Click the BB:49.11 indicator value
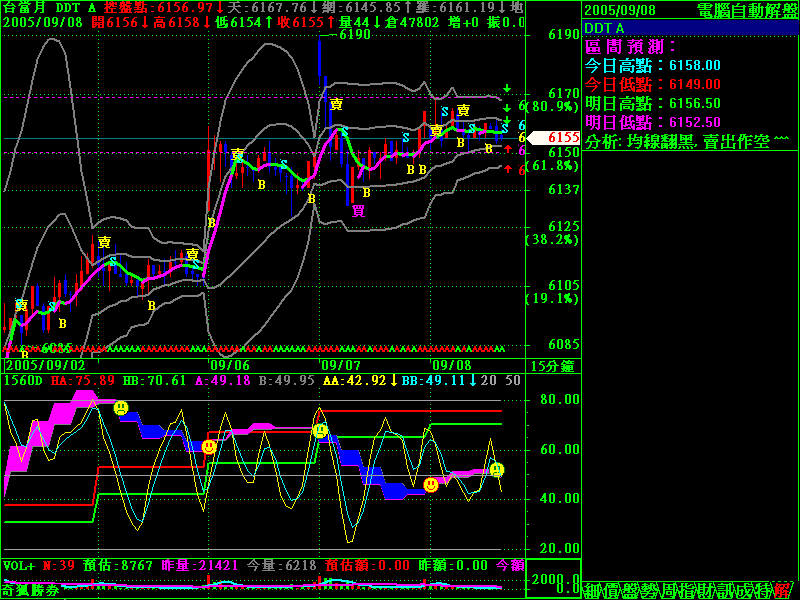This screenshot has height=600, width=800. click(434, 381)
